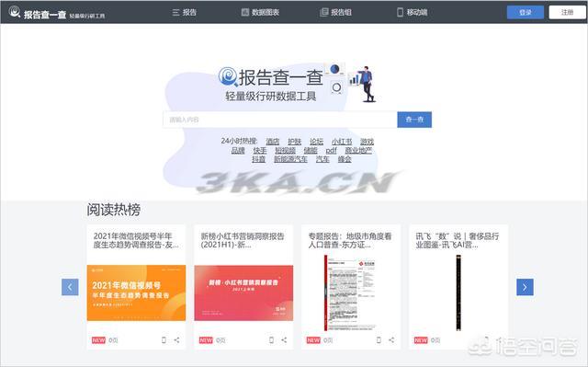588x367 pixels.
Task: Search hot keyword 护肤
Action: tap(294, 142)
